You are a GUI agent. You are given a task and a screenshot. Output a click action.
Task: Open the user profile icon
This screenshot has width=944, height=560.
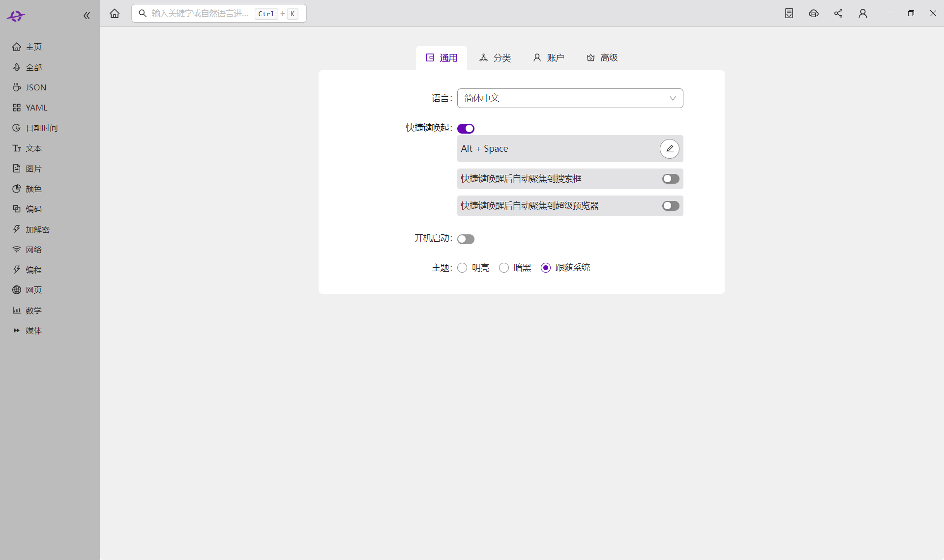pos(863,13)
